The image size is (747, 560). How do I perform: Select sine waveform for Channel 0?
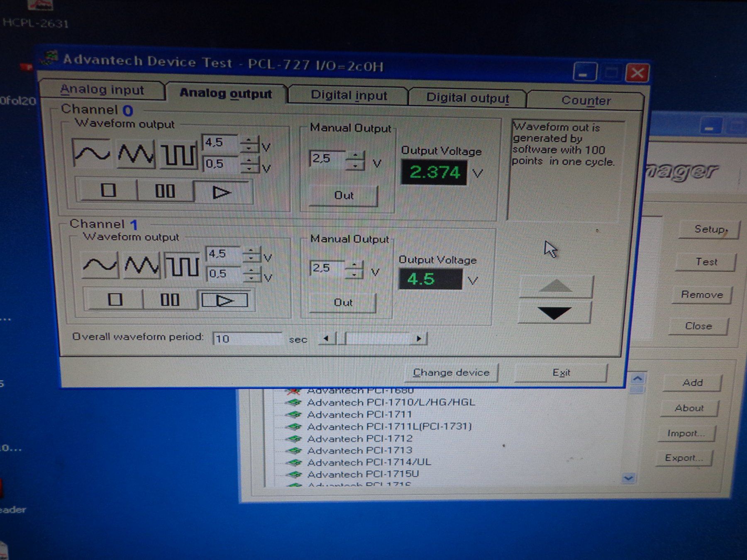coord(92,153)
